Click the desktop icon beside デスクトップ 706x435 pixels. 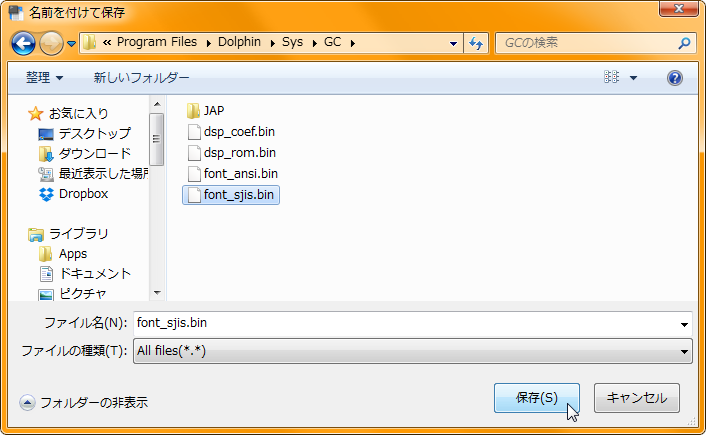tap(46, 134)
